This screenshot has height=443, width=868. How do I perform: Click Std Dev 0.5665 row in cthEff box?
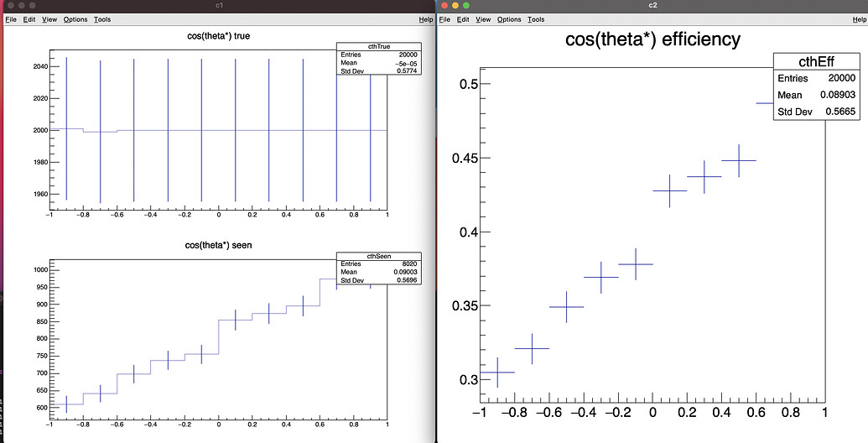[x=816, y=112]
